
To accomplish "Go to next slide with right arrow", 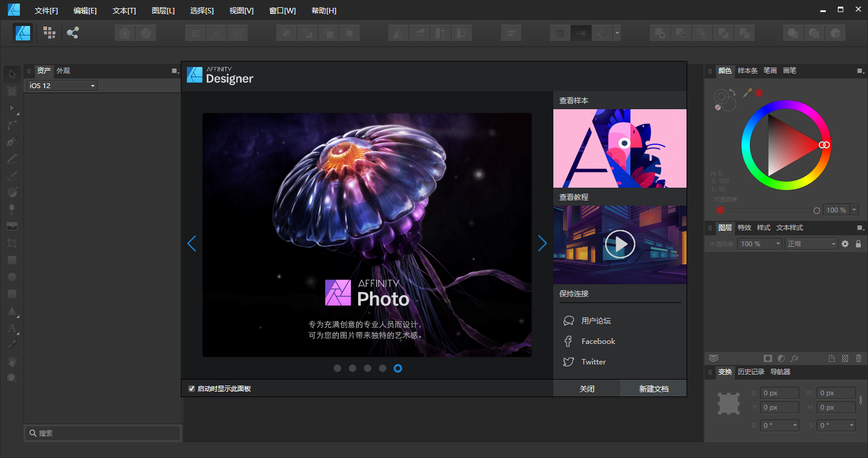I will click(542, 243).
